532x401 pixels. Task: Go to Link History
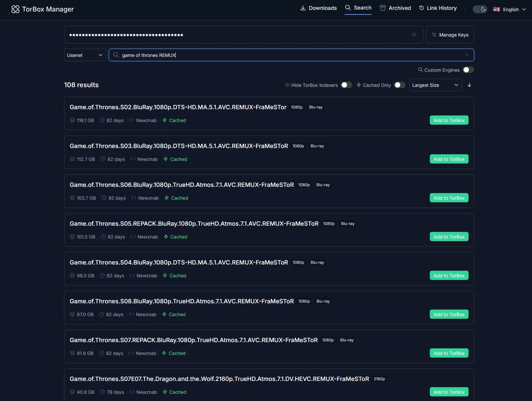438,8
